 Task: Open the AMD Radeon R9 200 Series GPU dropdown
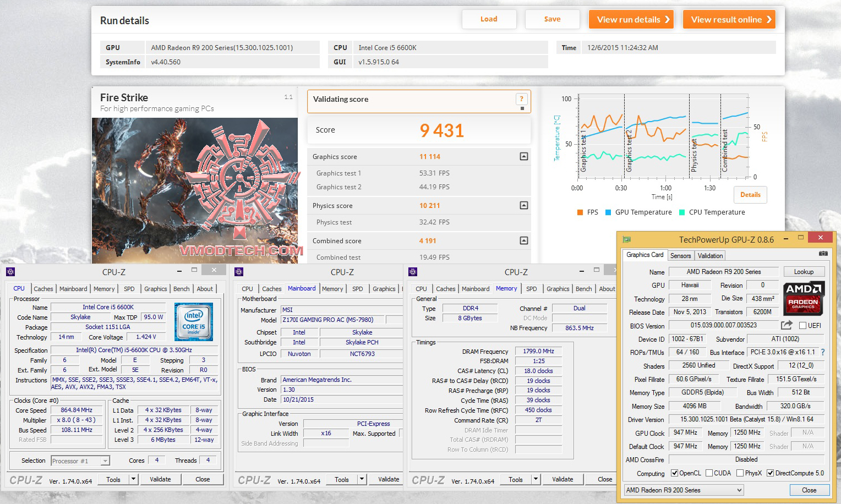click(x=684, y=490)
